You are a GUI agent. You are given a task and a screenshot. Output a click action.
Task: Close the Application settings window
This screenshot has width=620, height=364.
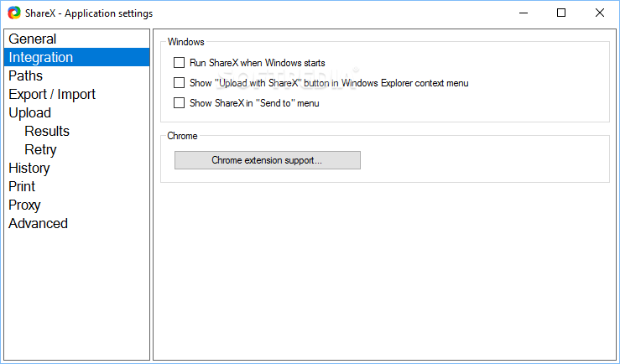[x=599, y=13]
